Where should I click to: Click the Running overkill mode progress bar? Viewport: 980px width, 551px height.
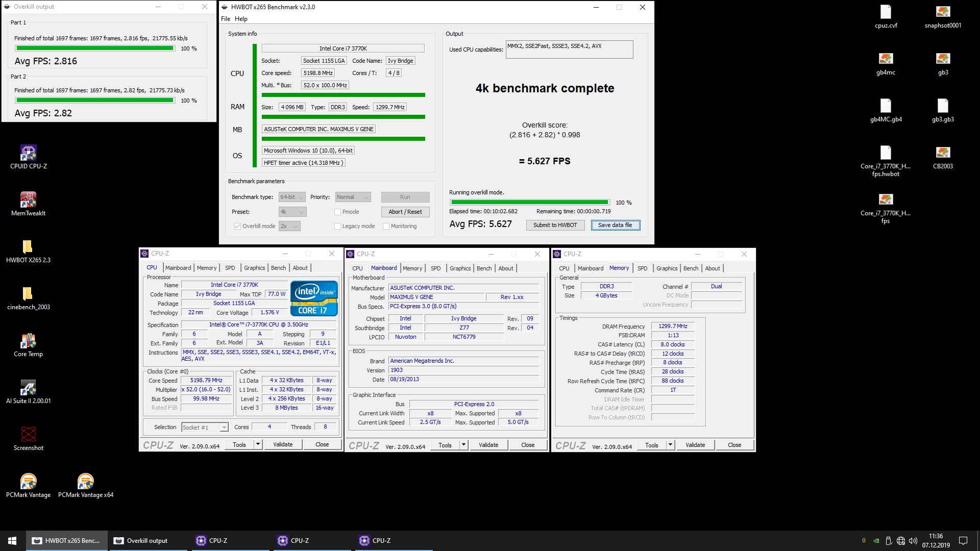[x=529, y=203]
